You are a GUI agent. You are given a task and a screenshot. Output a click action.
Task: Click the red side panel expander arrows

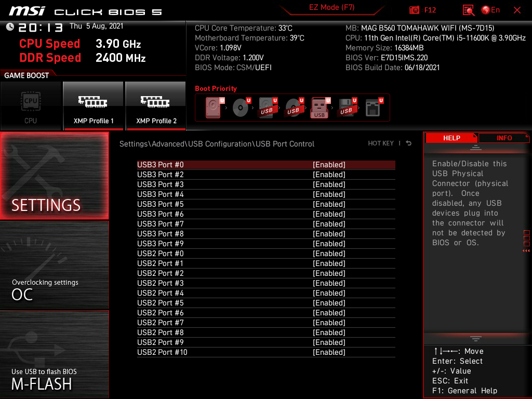tap(526, 251)
